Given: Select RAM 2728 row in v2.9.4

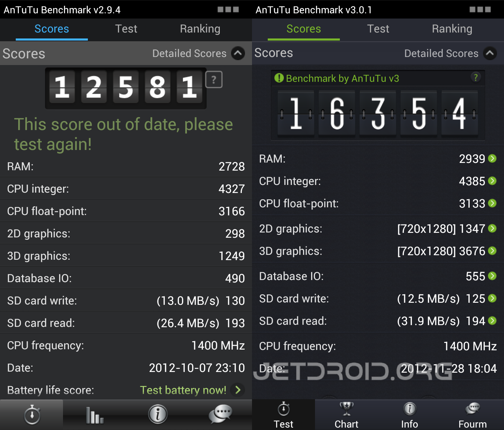Looking at the screenshot, I should 126,166.
